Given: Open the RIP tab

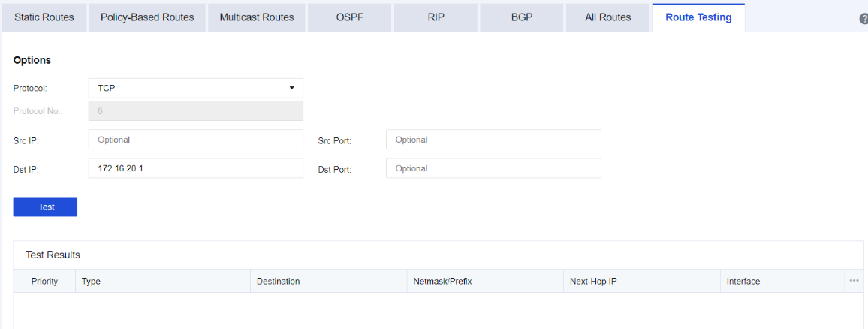Looking at the screenshot, I should (436, 17).
